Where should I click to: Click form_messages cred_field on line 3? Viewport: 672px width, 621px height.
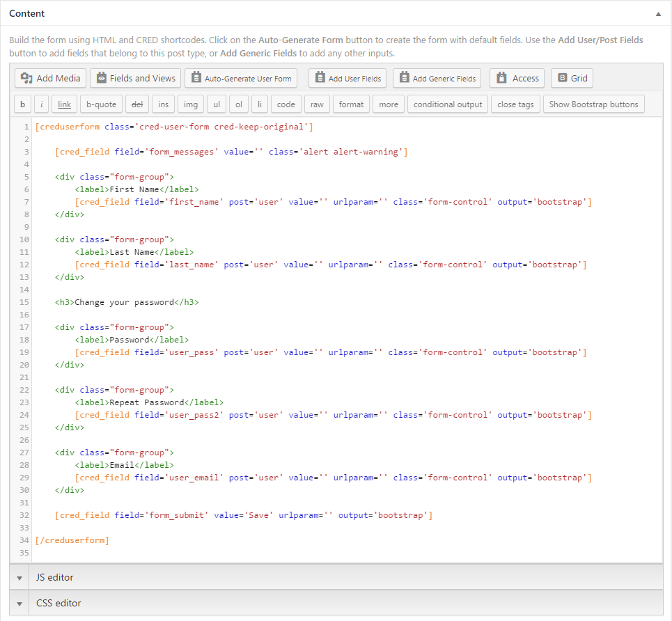point(231,152)
